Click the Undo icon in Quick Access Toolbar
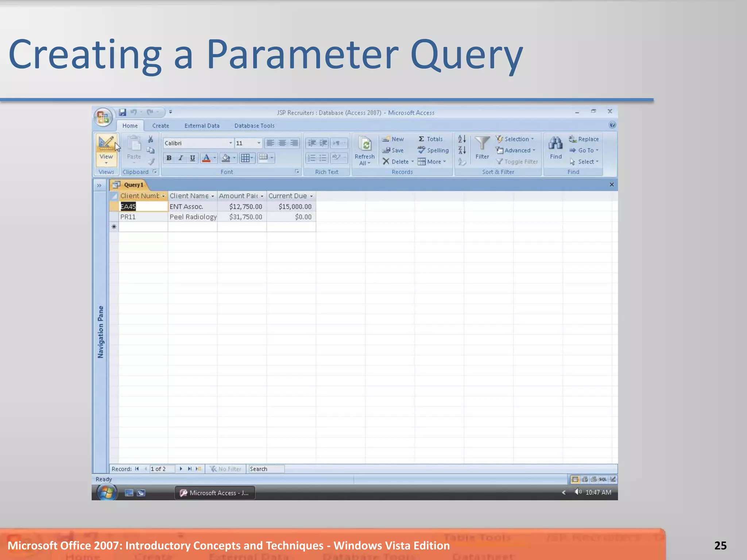This screenshot has width=747, height=560. (134, 112)
